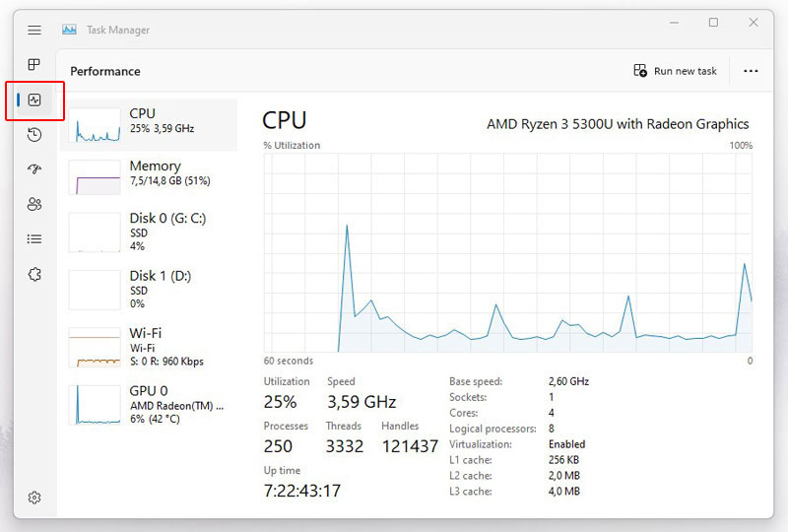Click the Run new task button

coord(675,71)
